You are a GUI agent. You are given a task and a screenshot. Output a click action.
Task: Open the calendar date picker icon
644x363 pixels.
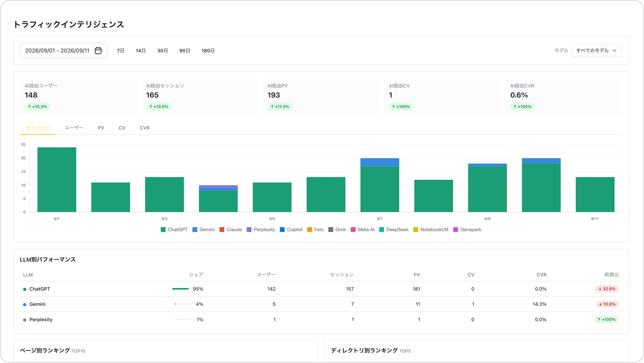click(x=98, y=51)
